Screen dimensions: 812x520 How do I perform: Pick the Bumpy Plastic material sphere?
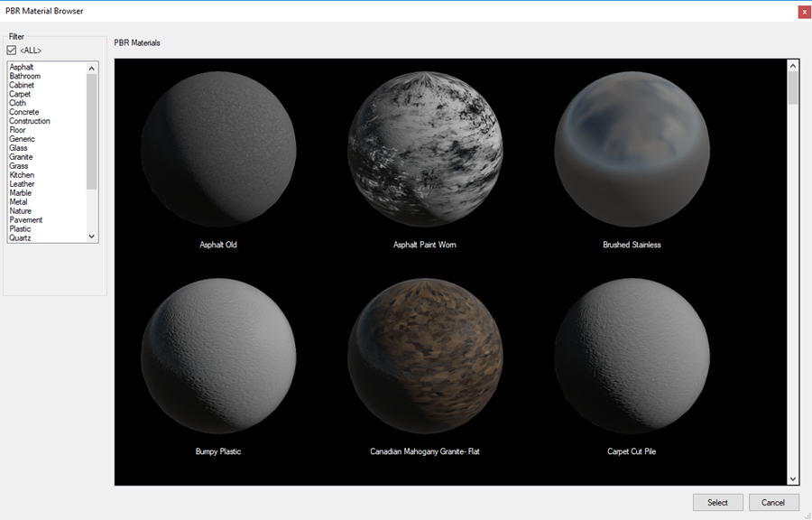(x=218, y=356)
